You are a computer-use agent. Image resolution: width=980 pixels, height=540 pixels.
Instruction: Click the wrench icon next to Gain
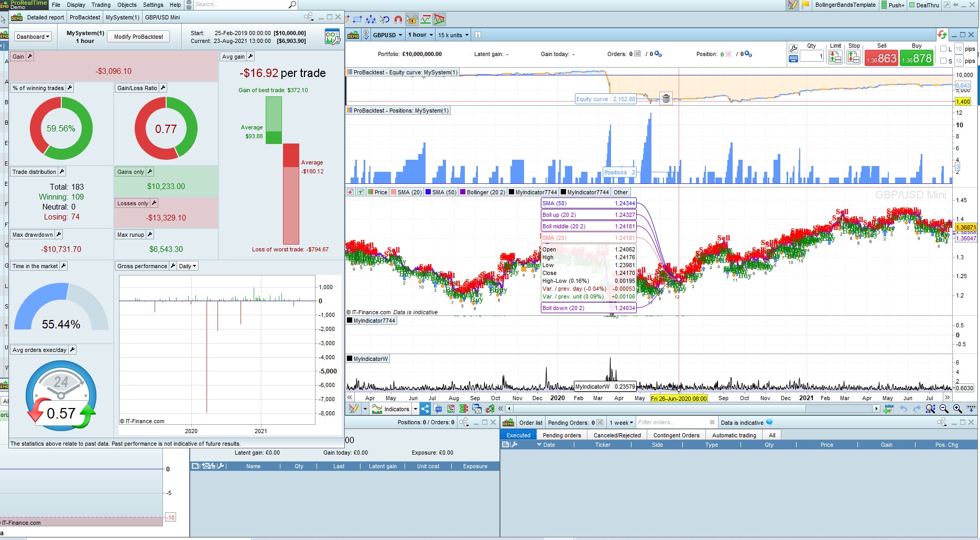[30, 57]
